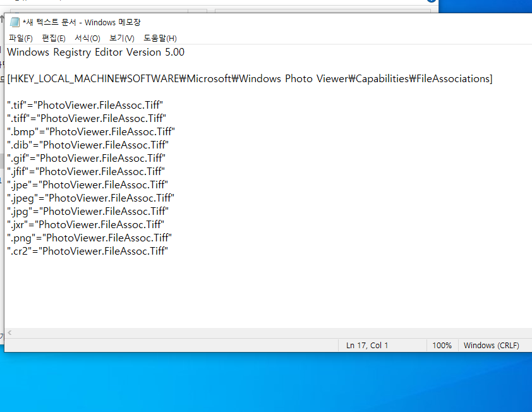
Task: Open the 편집(E) menu
Action: 54,39
